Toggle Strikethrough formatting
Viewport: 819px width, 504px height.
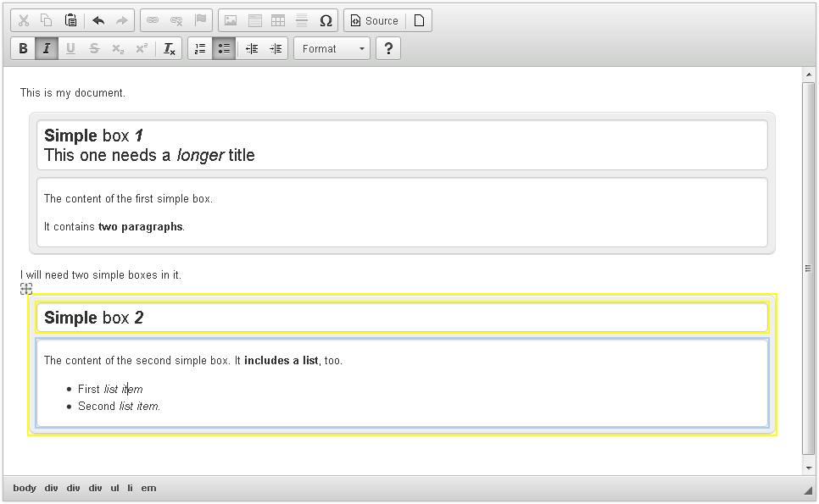(x=94, y=48)
